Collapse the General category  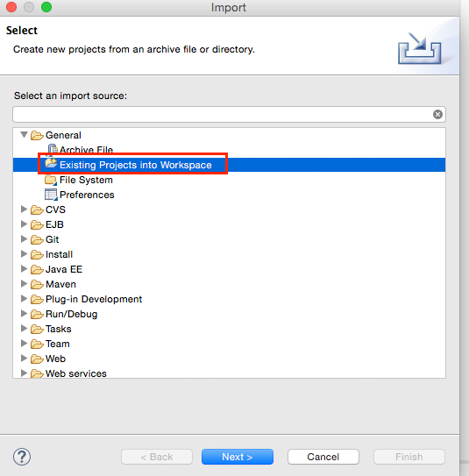24,134
